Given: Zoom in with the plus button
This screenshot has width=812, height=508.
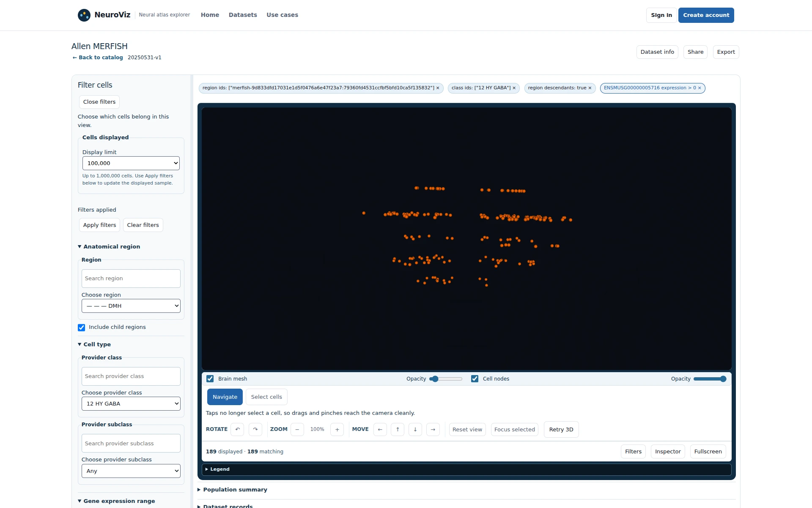Looking at the screenshot, I should pos(337,429).
